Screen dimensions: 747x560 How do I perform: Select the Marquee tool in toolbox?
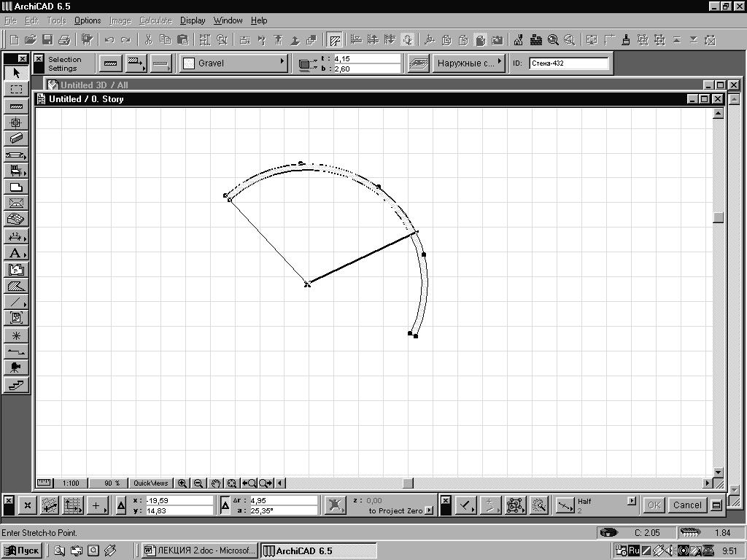click(x=16, y=89)
